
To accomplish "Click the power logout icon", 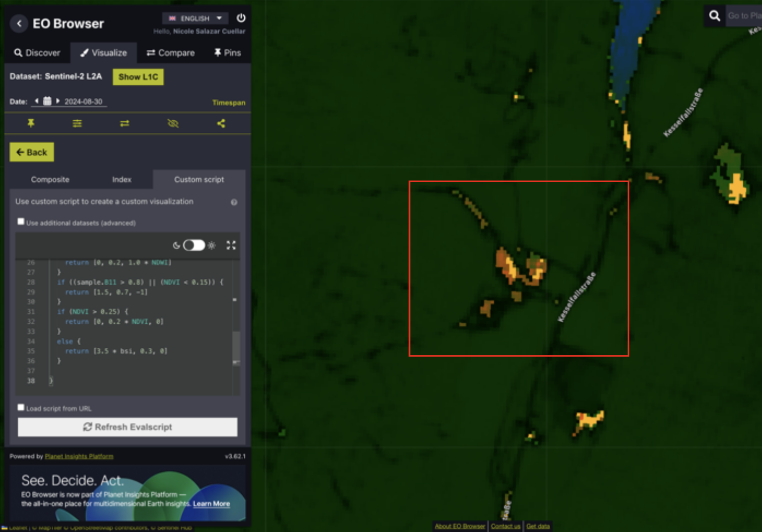I will click(x=241, y=18).
